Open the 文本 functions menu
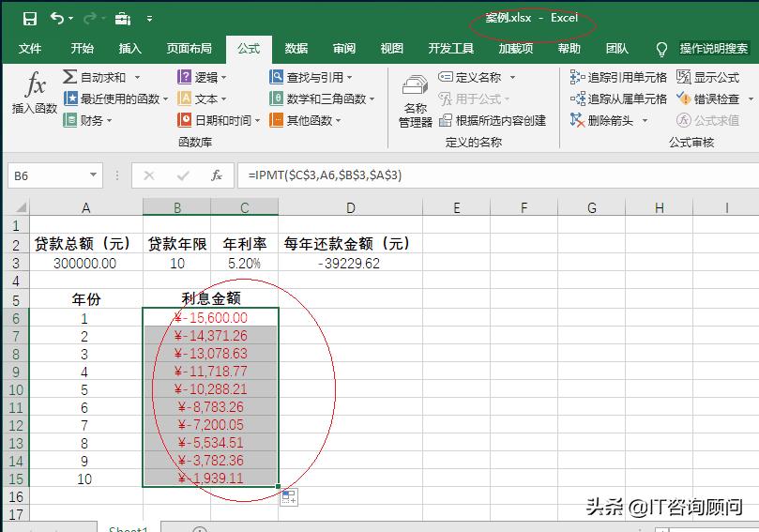This screenshot has width=759, height=532. (x=202, y=99)
